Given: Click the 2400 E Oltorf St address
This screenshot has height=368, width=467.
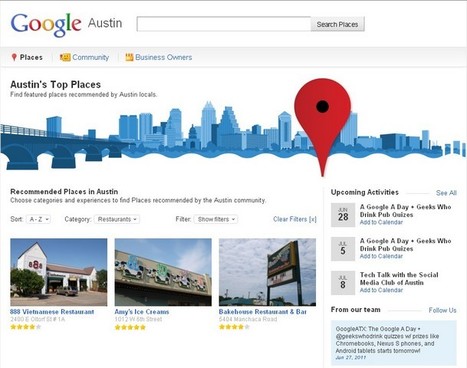Looking at the screenshot, I should pyautogui.click(x=38, y=319).
